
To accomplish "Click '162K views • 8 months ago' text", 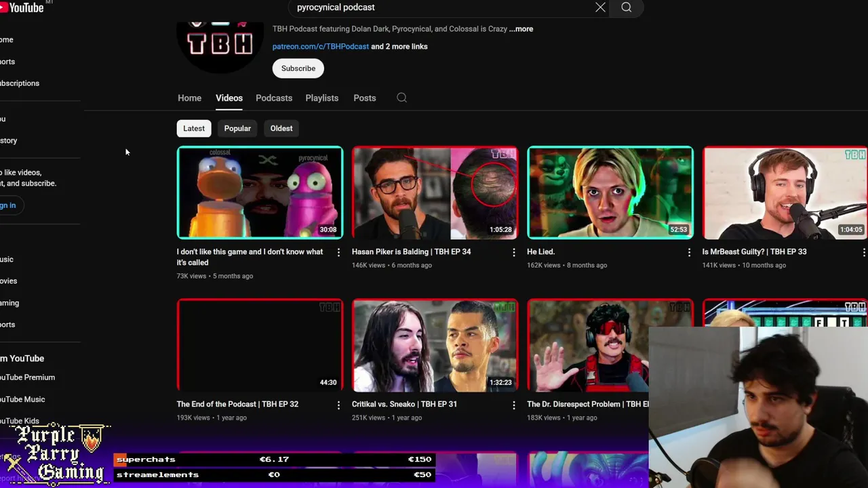I will pyautogui.click(x=567, y=266).
